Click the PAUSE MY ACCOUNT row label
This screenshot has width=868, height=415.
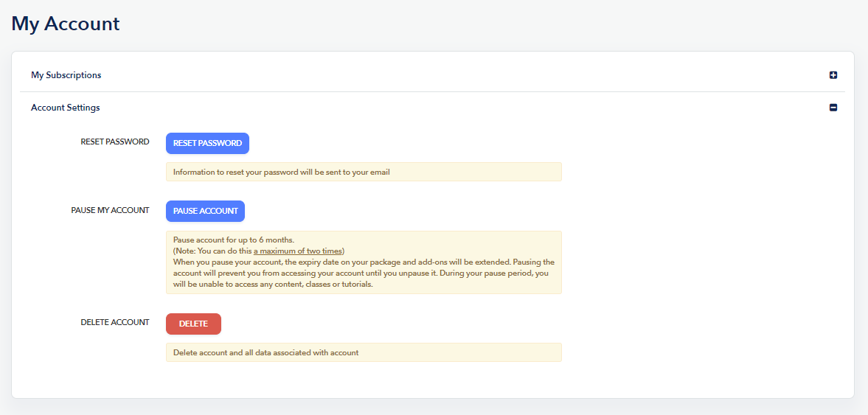pos(110,210)
